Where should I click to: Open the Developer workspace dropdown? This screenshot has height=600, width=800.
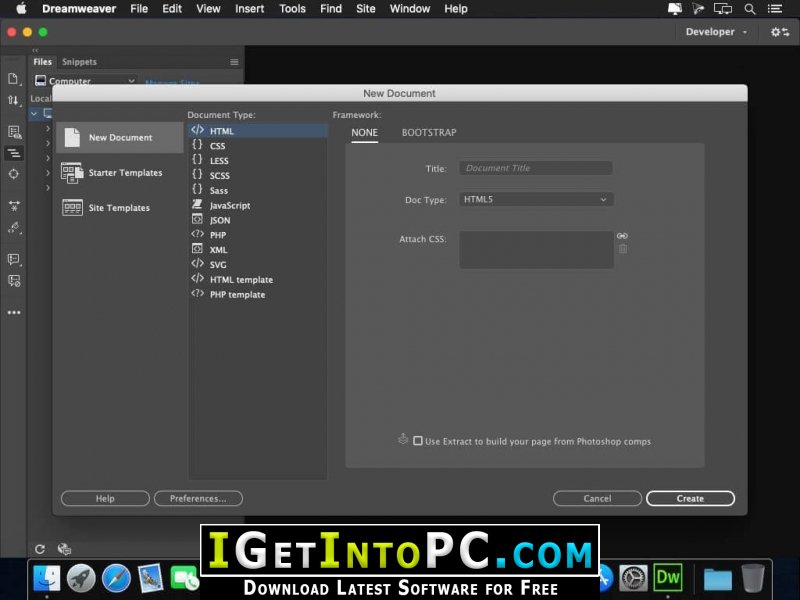716,32
